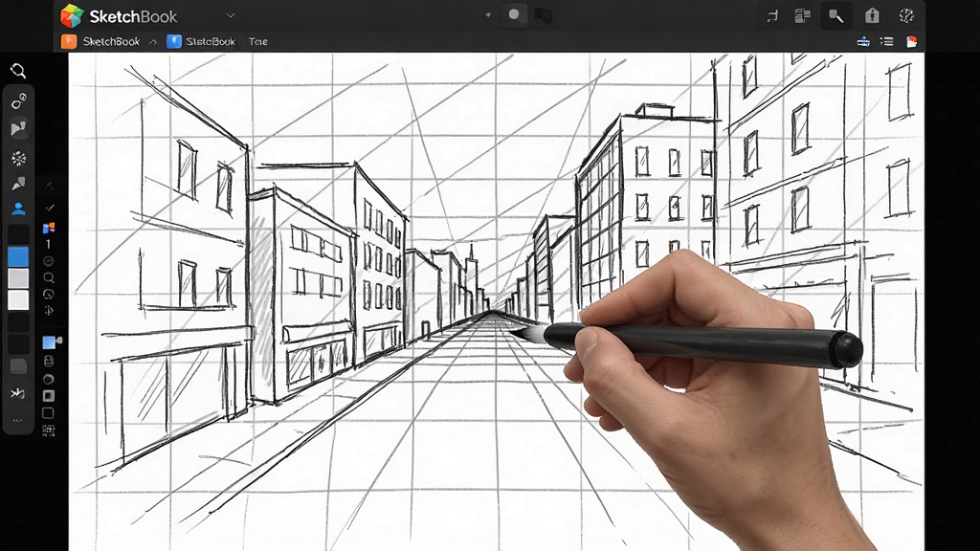Screen dimensions: 980x551
Task: Click the cylinder-shaped icon in the secondary column
Action: [49, 361]
